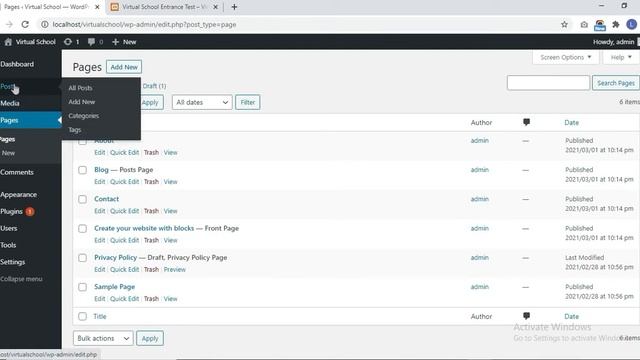Click Collapse menu in sidebar

(x=21, y=279)
